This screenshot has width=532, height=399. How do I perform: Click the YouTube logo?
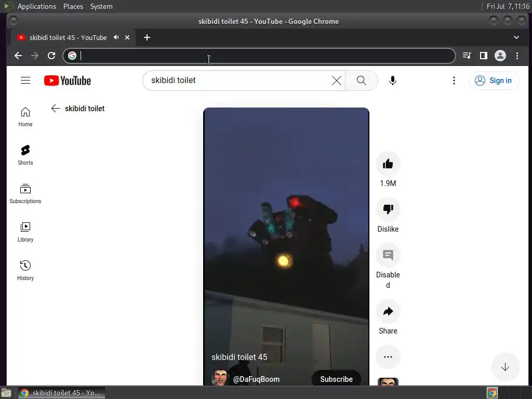(68, 81)
